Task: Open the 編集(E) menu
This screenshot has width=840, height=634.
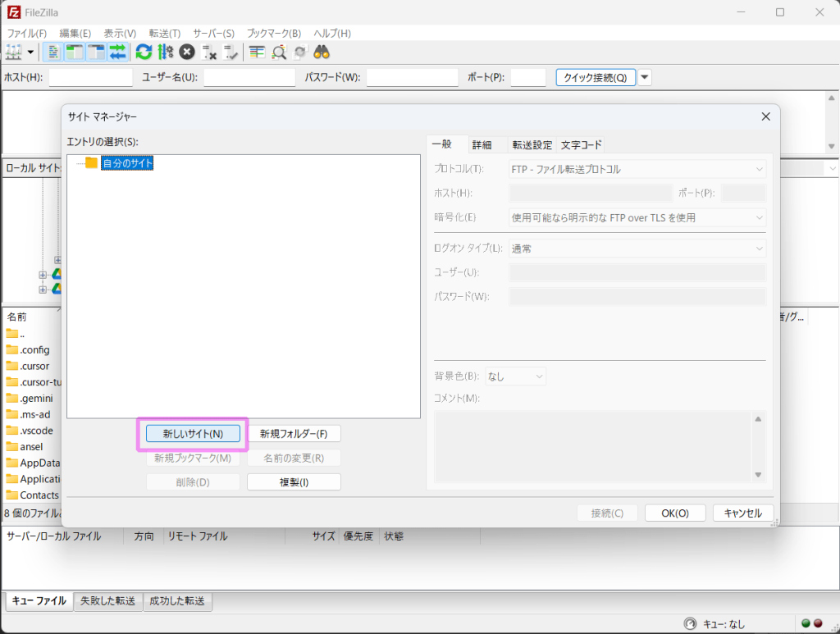Action: click(75, 33)
